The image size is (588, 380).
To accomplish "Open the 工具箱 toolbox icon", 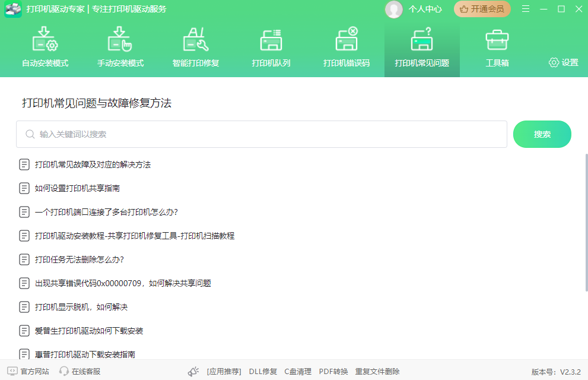I will [497, 40].
